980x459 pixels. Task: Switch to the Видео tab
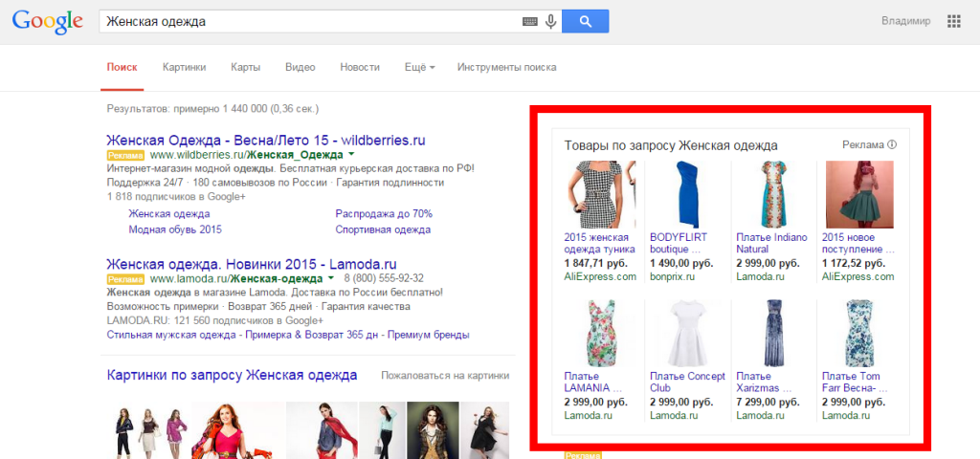[300, 68]
